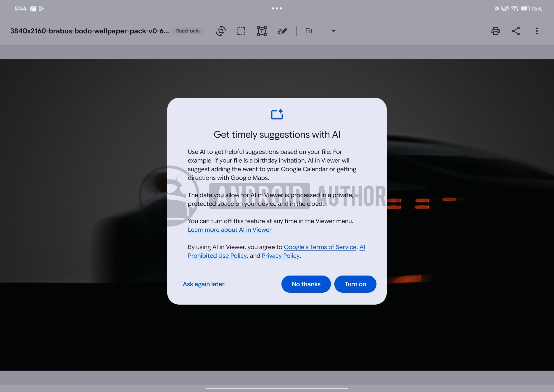Open the annotate pen tool
This screenshot has width=554, height=392.
(x=282, y=31)
